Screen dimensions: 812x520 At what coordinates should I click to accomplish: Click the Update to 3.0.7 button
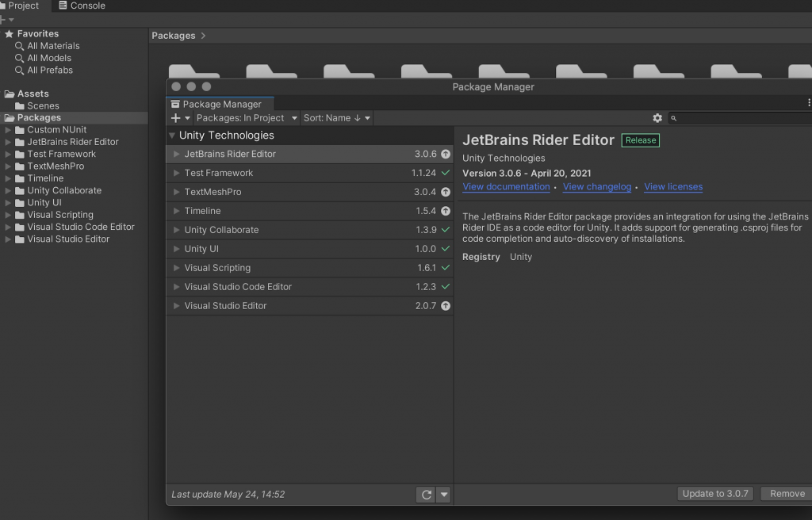tap(714, 494)
